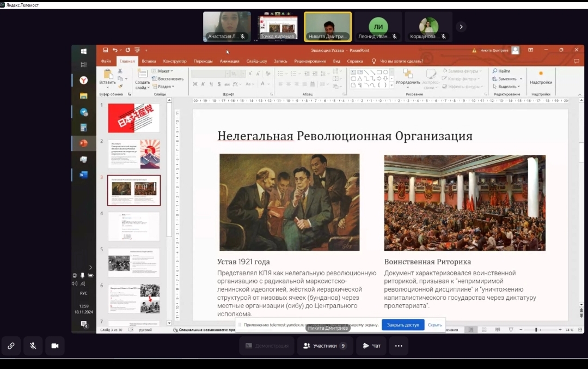588x369 pixels.
Task: Click the Вставить paste icon
Action: tap(108, 74)
